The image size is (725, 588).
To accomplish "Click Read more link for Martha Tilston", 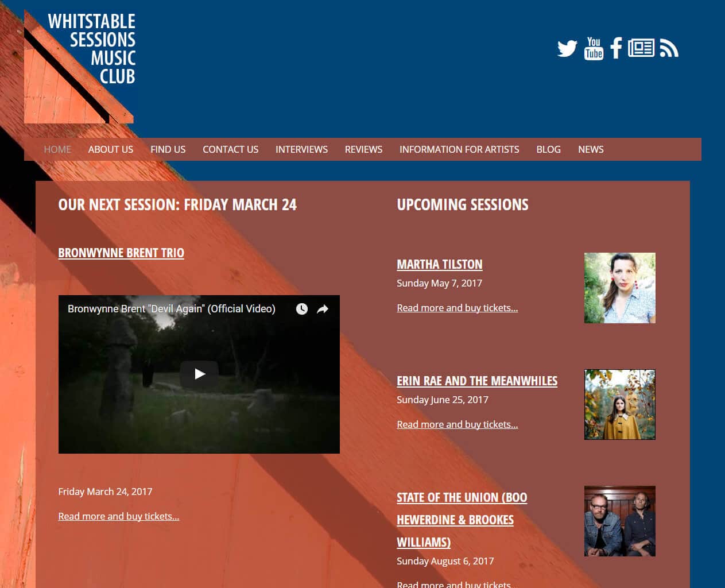I will click(458, 308).
